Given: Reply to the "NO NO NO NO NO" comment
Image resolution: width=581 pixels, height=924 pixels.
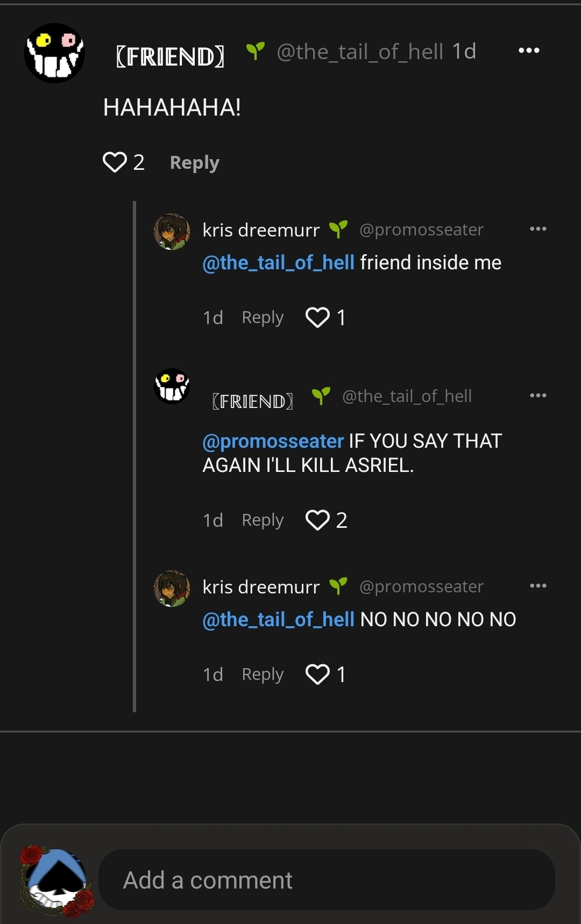Looking at the screenshot, I should pyautogui.click(x=263, y=674).
